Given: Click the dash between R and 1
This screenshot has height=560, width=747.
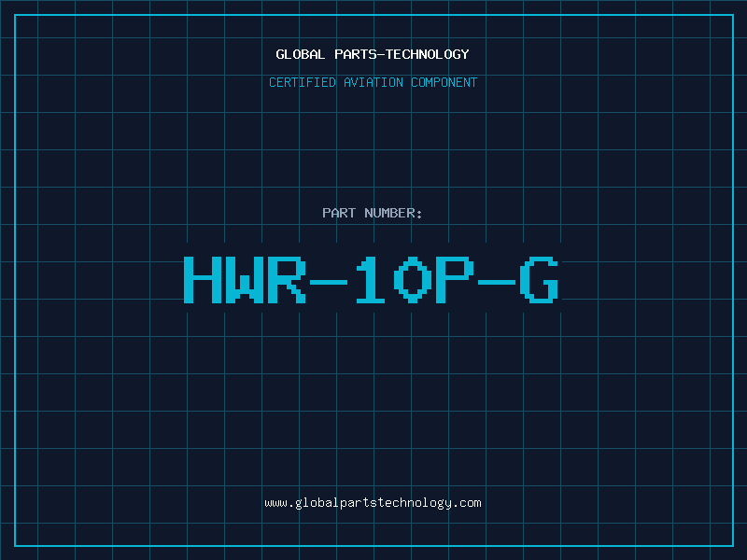Looking at the screenshot, I should point(329,282).
